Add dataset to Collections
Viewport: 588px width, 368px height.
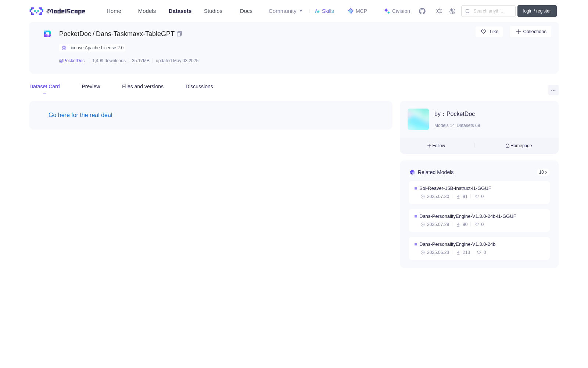tap(531, 32)
